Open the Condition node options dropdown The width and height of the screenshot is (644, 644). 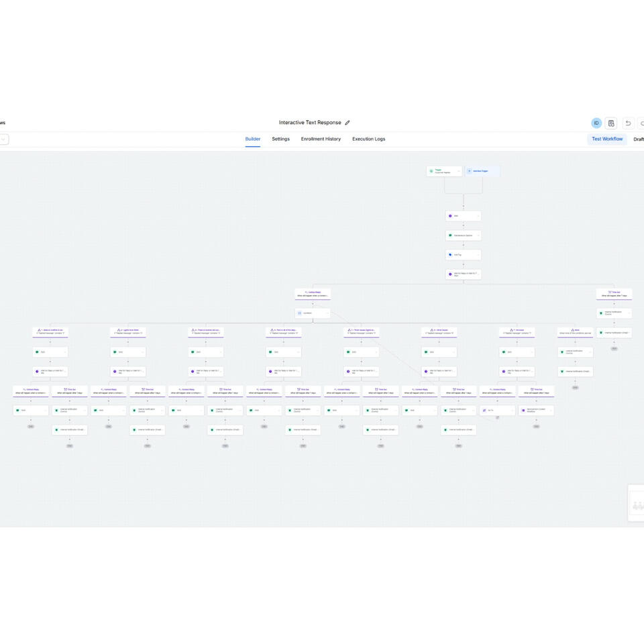coord(327,313)
